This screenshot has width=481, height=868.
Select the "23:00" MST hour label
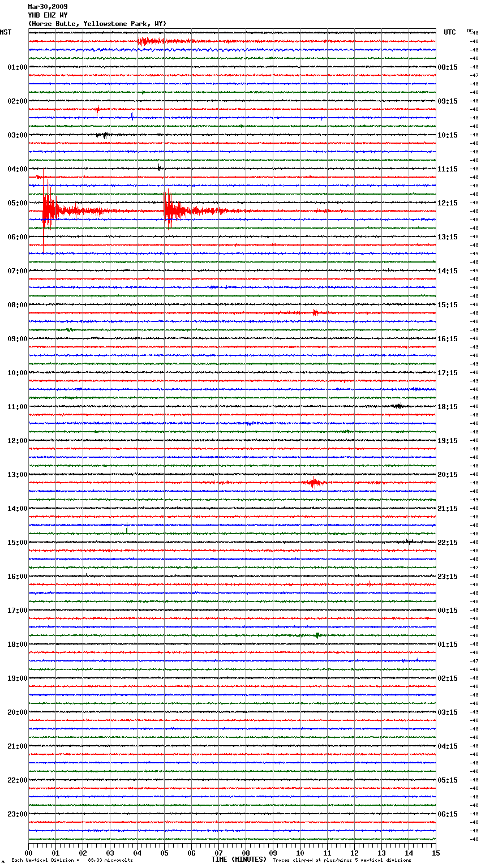point(18,814)
